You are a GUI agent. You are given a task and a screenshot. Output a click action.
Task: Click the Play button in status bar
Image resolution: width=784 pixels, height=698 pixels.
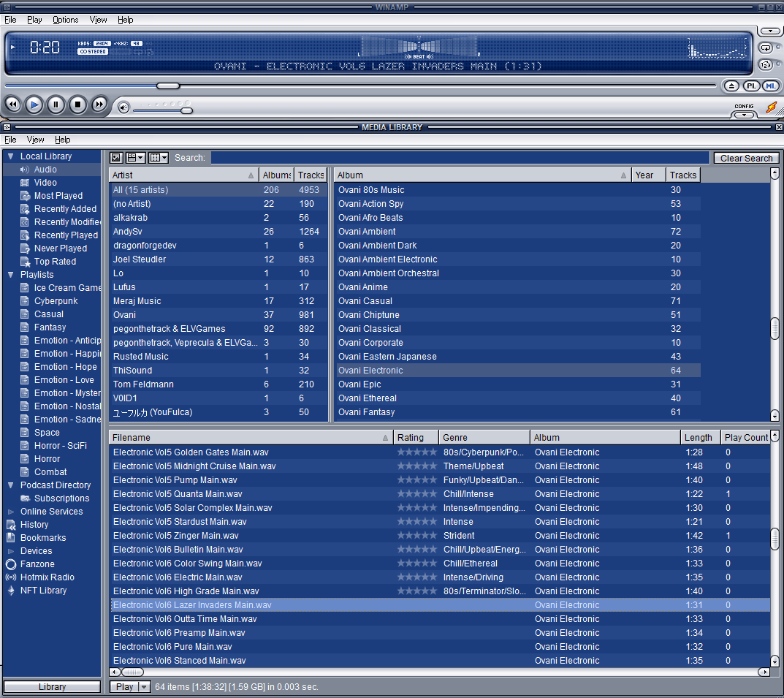tap(124, 687)
